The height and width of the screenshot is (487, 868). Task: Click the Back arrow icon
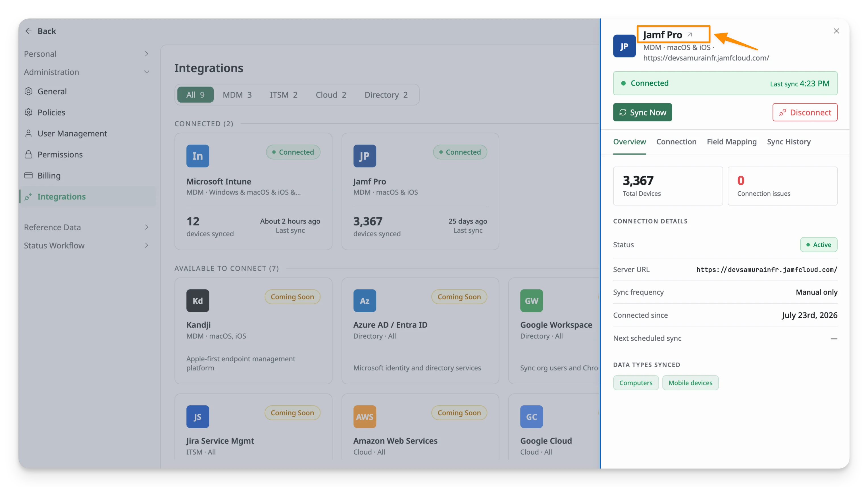28,31
